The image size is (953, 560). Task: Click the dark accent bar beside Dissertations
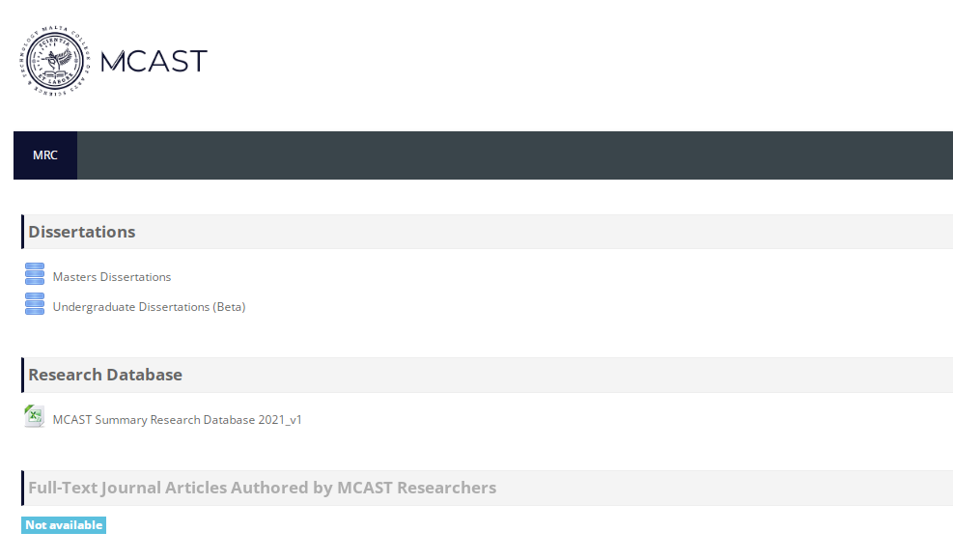click(22, 232)
